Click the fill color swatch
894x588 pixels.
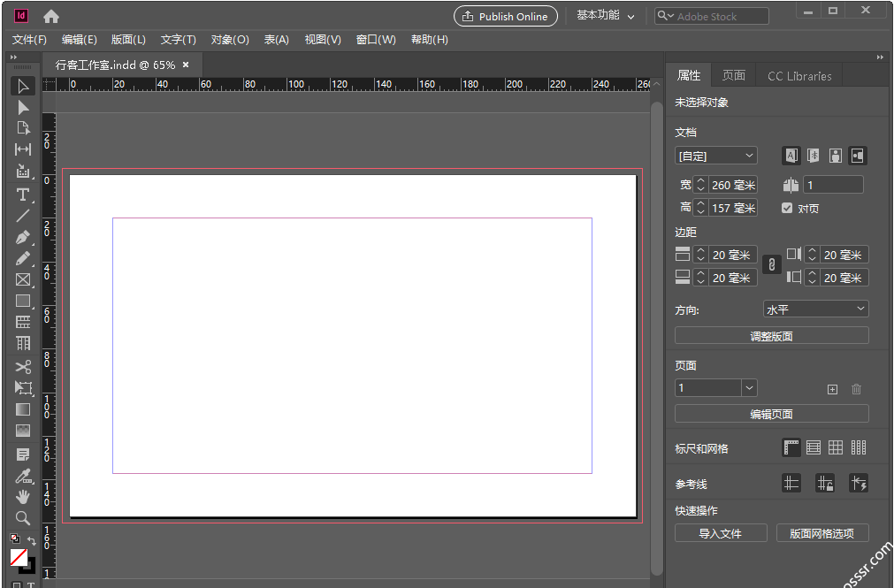tap(19, 557)
